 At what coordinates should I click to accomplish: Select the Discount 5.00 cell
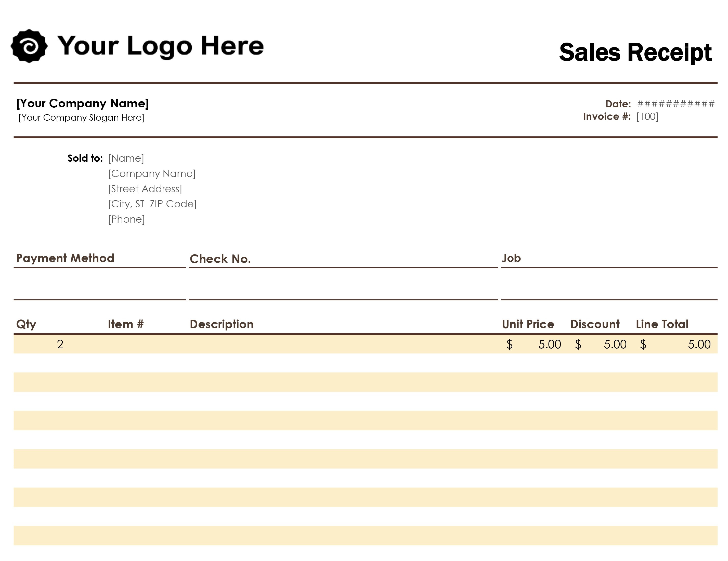[x=600, y=344]
